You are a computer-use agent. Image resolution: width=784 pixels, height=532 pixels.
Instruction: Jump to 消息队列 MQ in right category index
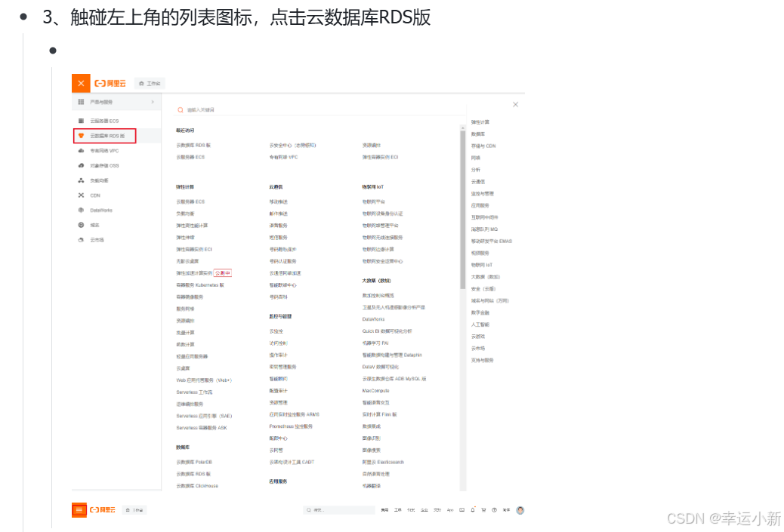click(484, 230)
